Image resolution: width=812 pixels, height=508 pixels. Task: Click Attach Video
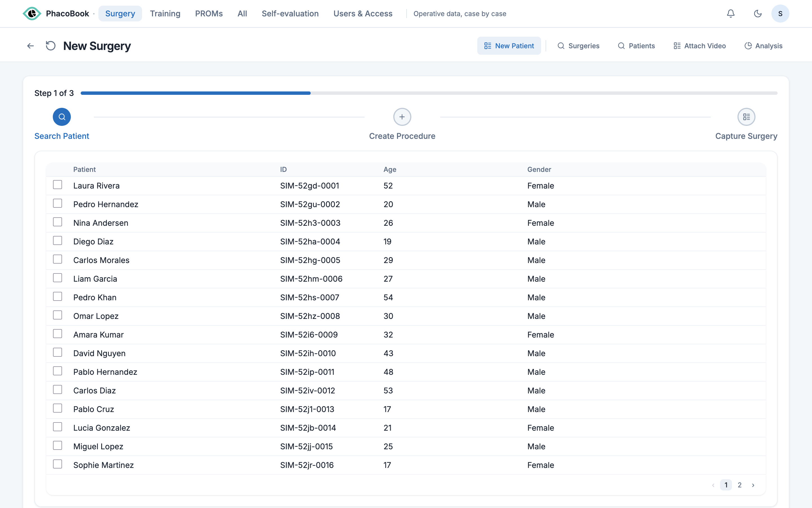tap(700, 46)
